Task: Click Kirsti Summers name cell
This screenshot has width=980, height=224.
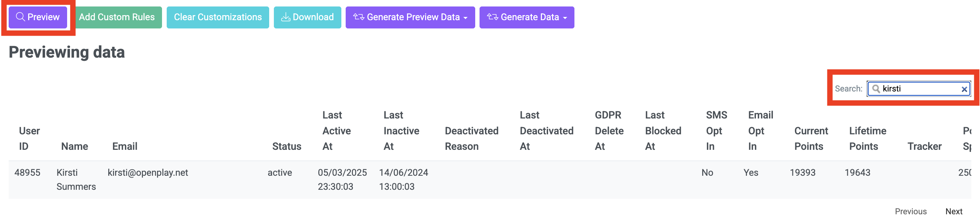Action: [76, 180]
